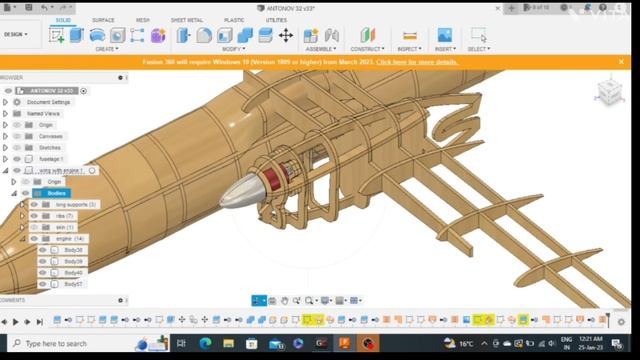Expand the fuselage 1 component
This screenshot has width=640, height=360.
(x=5, y=159)
